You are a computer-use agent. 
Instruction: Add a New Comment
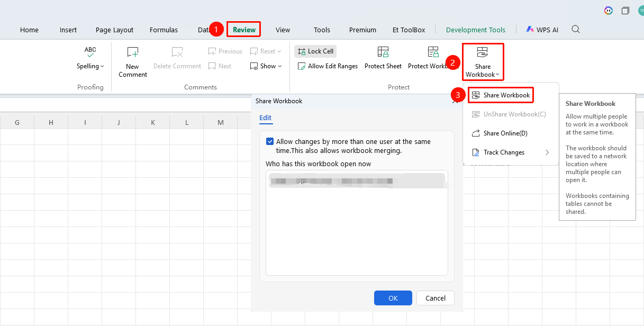[x=133, y=61]
